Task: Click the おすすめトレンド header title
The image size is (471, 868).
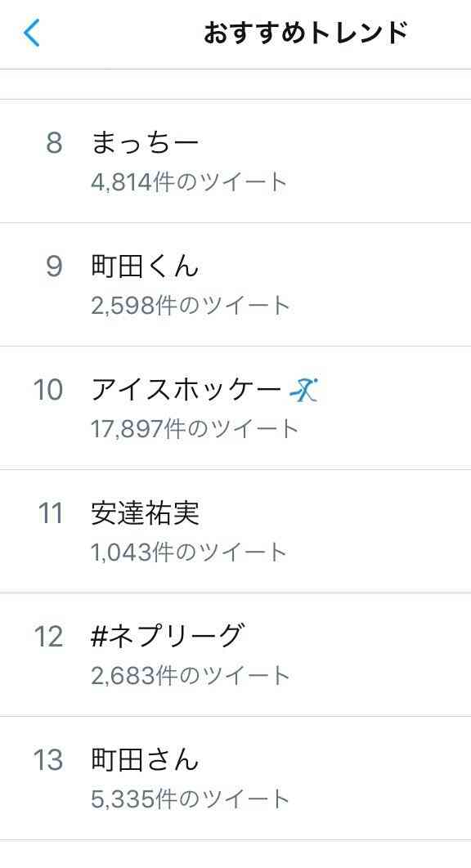Action: tap(306, 34)
